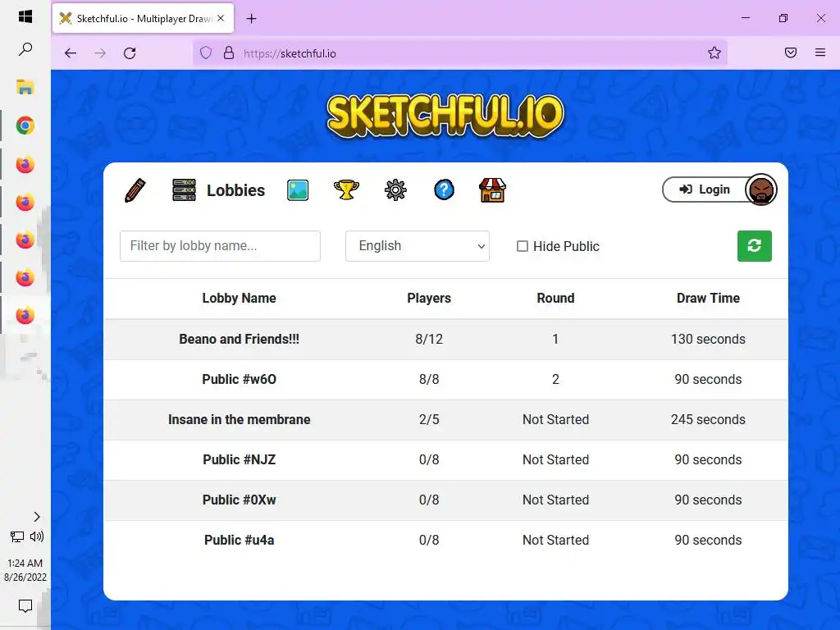Click the 245 seconds draw time

point(708,419)
